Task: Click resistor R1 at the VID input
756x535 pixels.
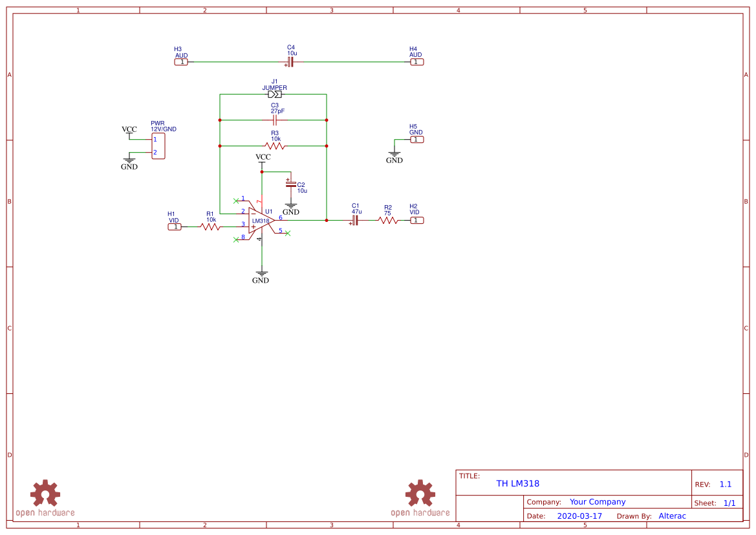Action: coord(211,227)
